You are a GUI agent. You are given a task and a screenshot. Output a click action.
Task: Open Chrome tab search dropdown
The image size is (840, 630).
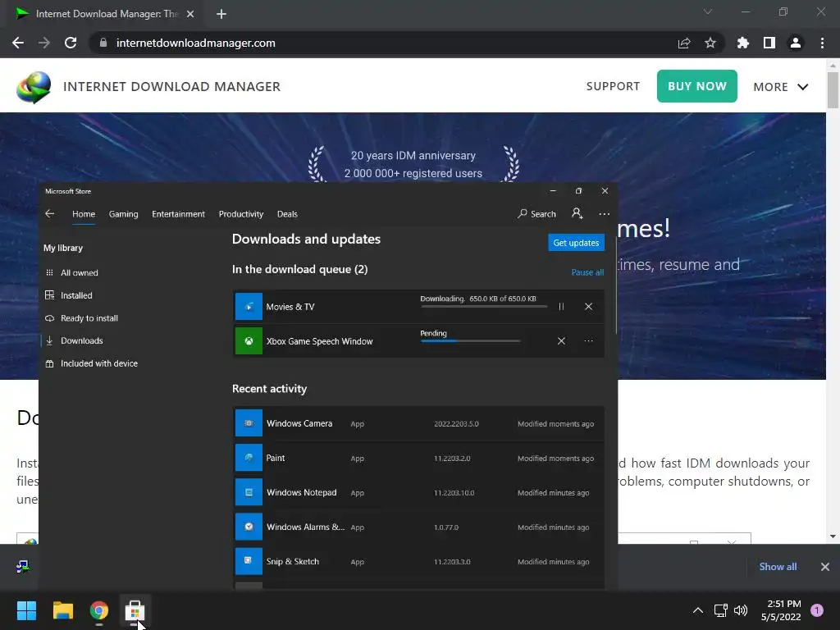(708, 11)
